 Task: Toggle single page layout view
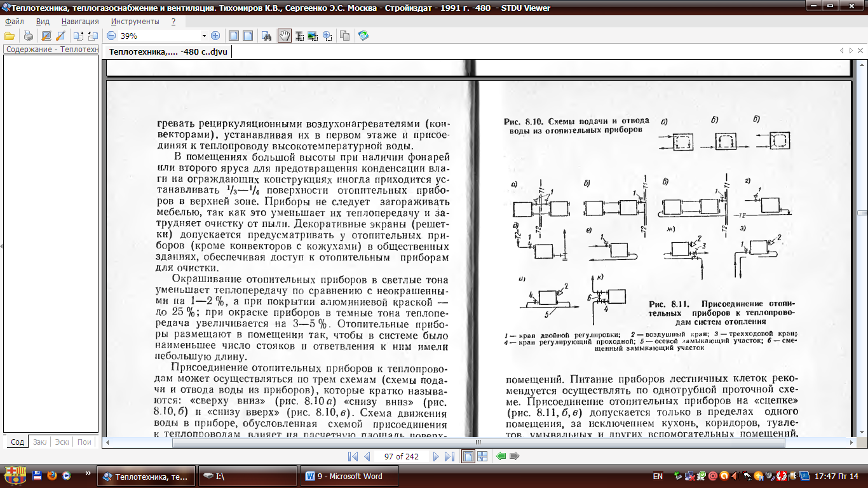click(x=468, y=456)
